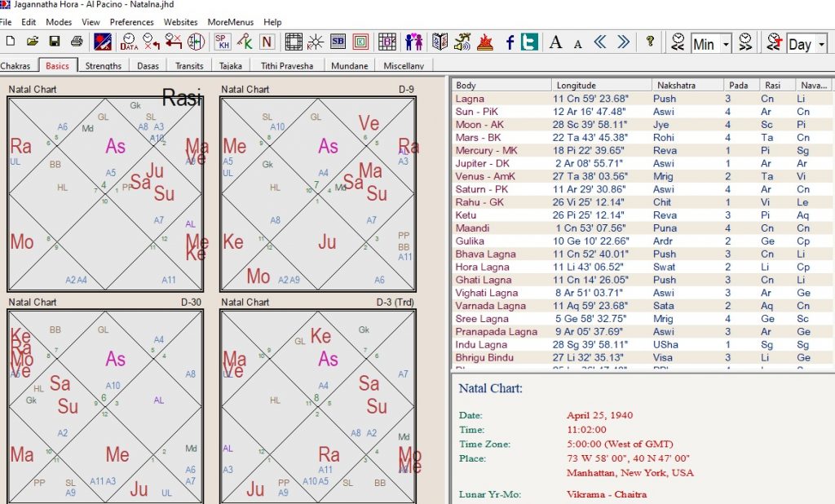Switch to the Tajaka tab
Viewport: 835px width, 504px height.
(231, 65)
